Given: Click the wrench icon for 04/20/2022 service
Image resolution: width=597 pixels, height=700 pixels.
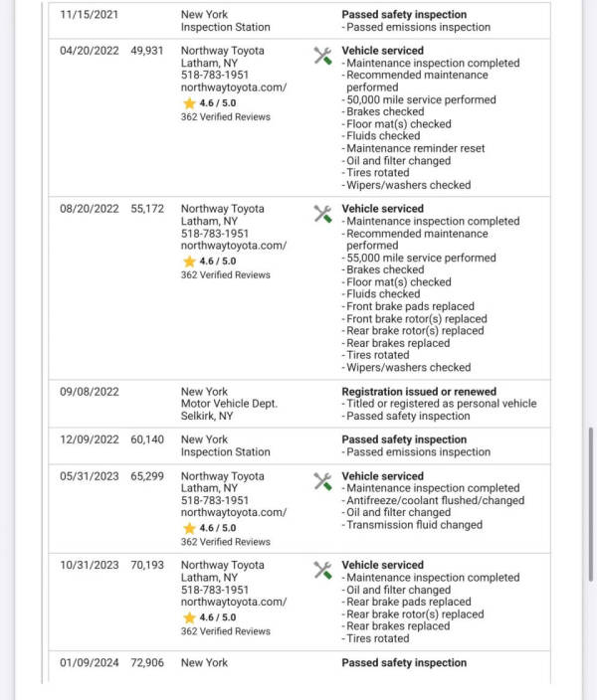Looking at the screenshot, I should point(322,56).
